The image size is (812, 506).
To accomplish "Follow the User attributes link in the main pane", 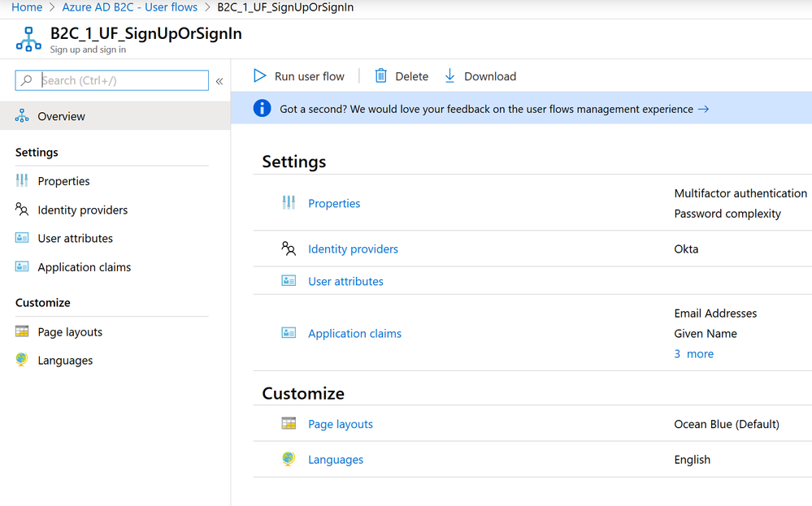I will (x=346, y=281).
